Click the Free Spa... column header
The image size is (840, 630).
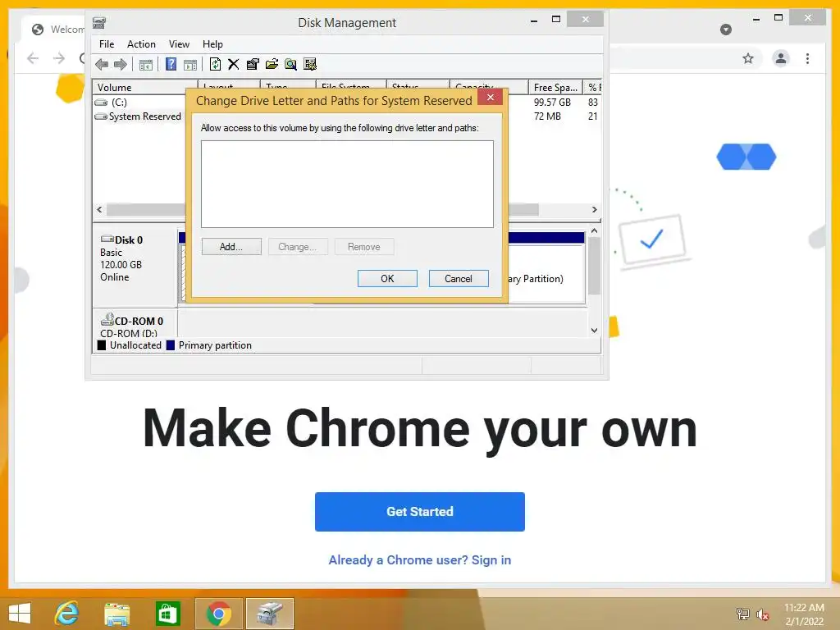pos(555,87)
